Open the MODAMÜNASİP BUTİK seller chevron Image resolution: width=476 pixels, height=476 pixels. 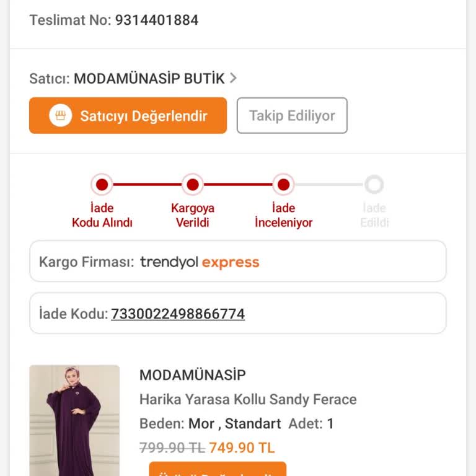pos(233,78)
